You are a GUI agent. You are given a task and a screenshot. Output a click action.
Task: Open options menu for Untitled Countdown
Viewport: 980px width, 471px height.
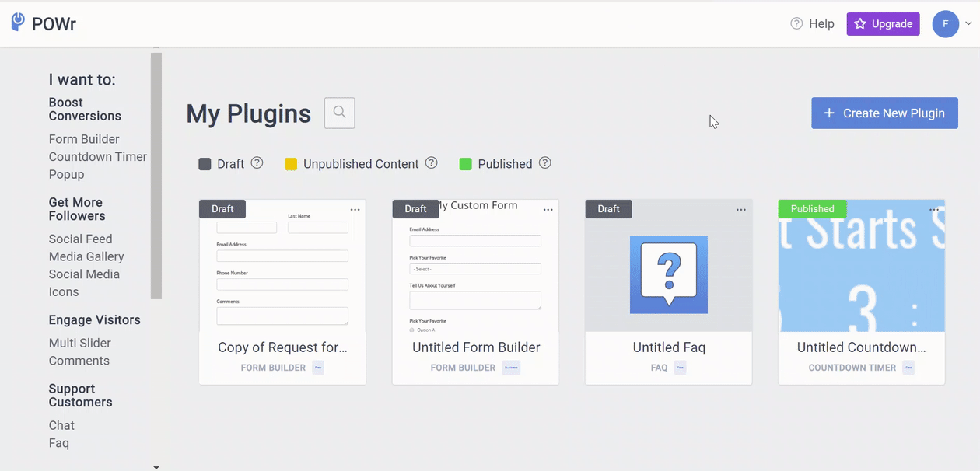934,210
